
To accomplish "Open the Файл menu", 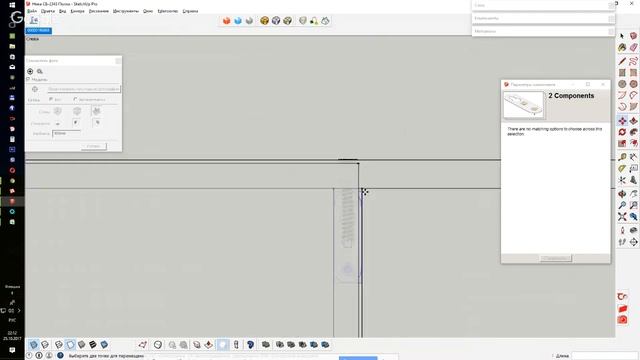I will [x=32, y=11].
